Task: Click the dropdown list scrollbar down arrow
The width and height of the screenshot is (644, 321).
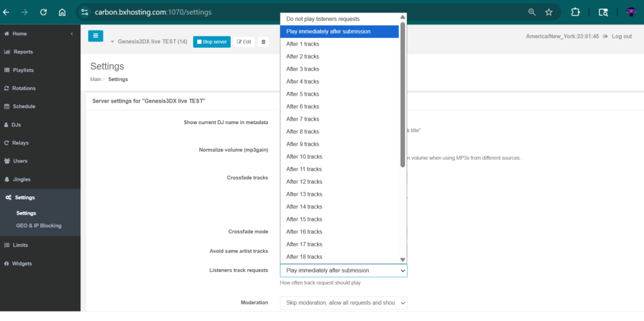Action: pos(402,259)
